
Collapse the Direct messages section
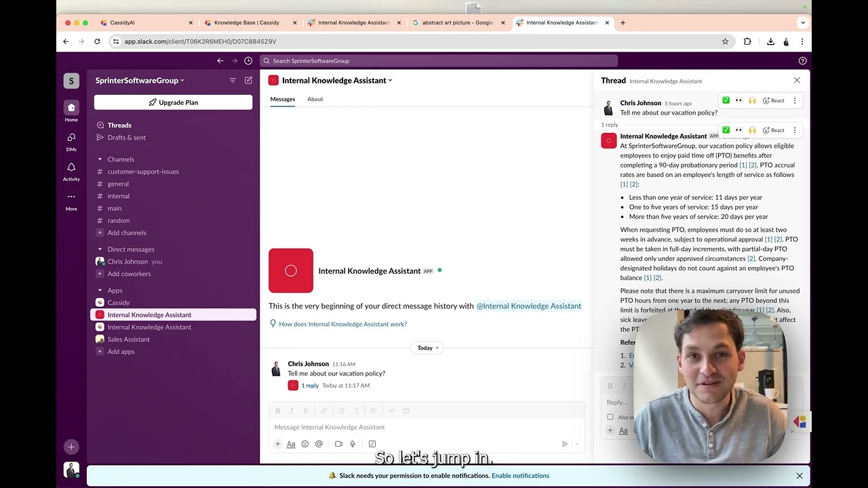(x=100, y=249)
